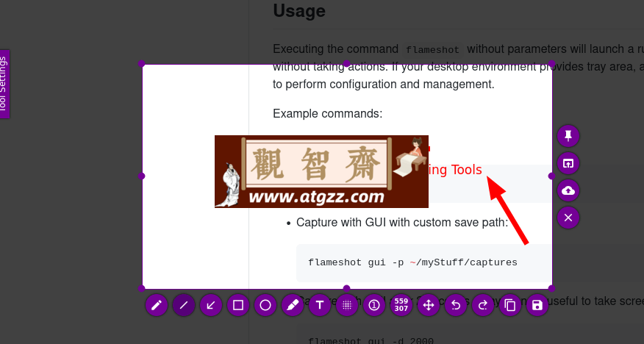Open the Tool Settings side panel
644x344 pixels.
(x=4, y=84)
